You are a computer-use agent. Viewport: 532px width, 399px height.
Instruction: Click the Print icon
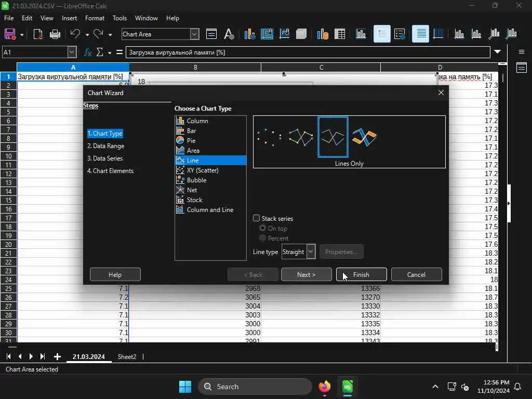(55, 34)
